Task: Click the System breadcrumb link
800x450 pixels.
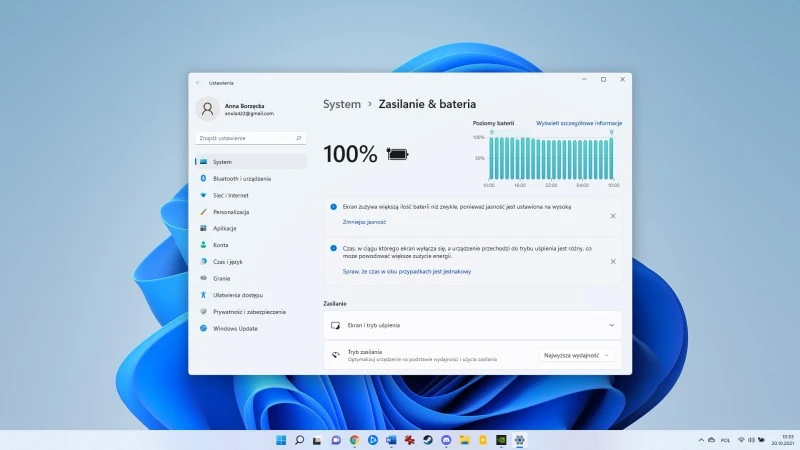Action: 342,104
